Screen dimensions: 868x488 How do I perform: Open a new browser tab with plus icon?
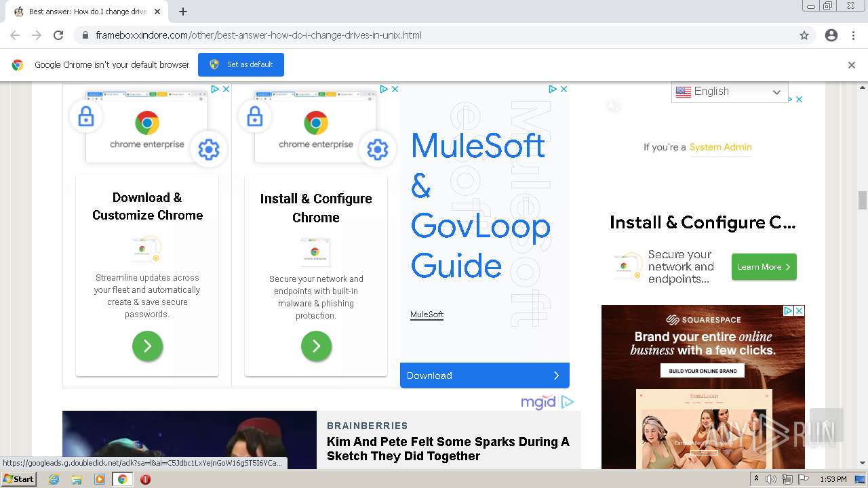coord(183,12)
